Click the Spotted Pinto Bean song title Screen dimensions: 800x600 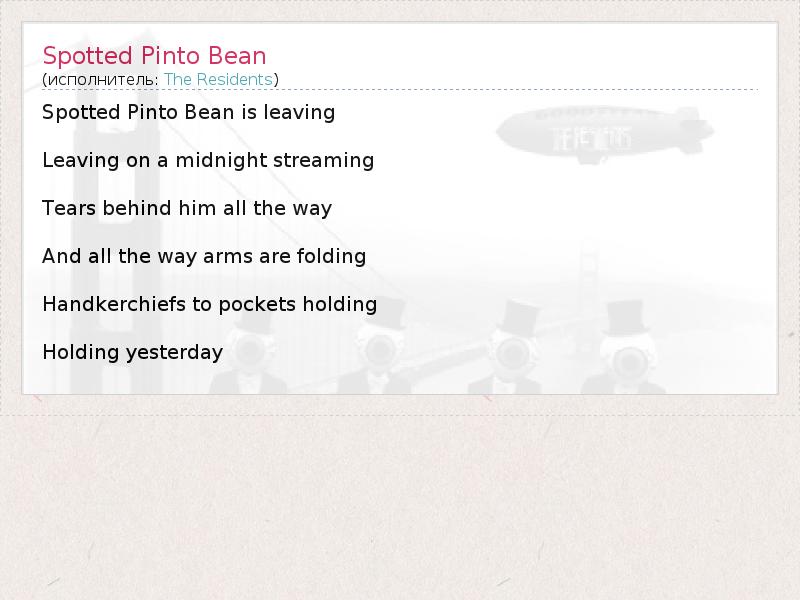(154, 55)
